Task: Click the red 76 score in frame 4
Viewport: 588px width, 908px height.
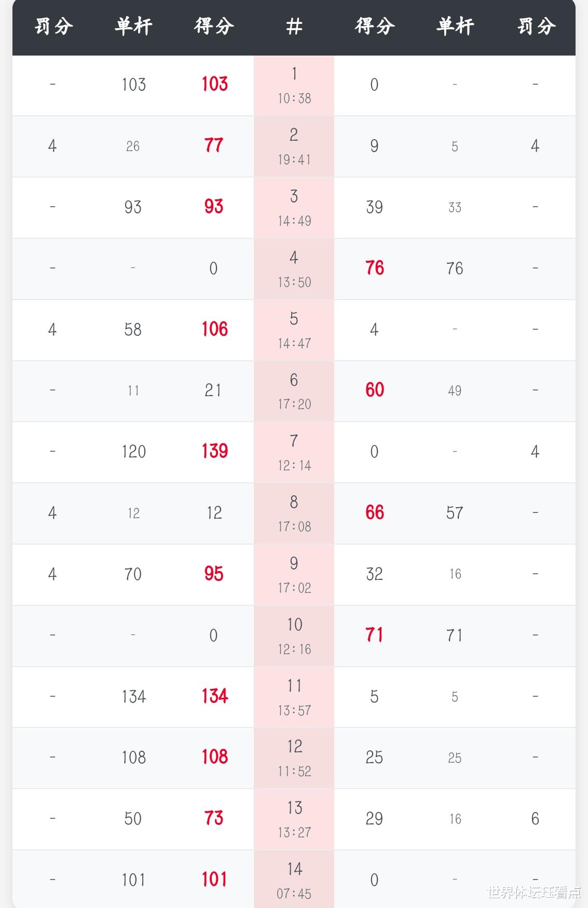Action: coord(374,268)
